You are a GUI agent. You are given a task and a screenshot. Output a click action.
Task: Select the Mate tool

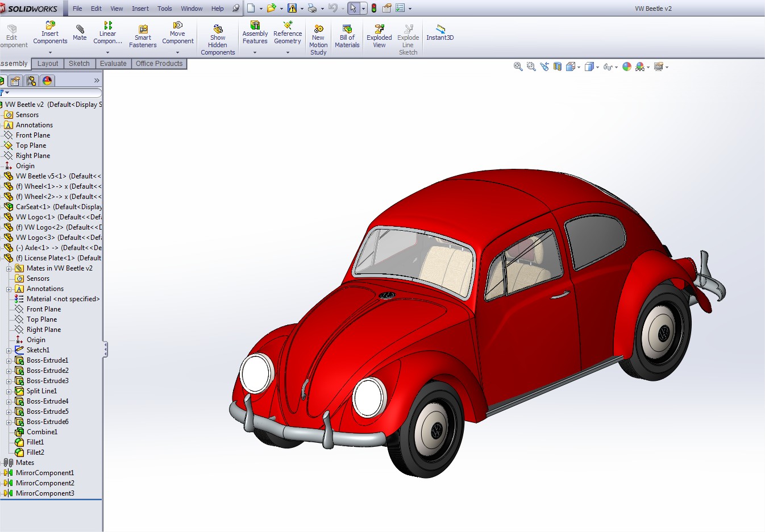pos(80,33)
